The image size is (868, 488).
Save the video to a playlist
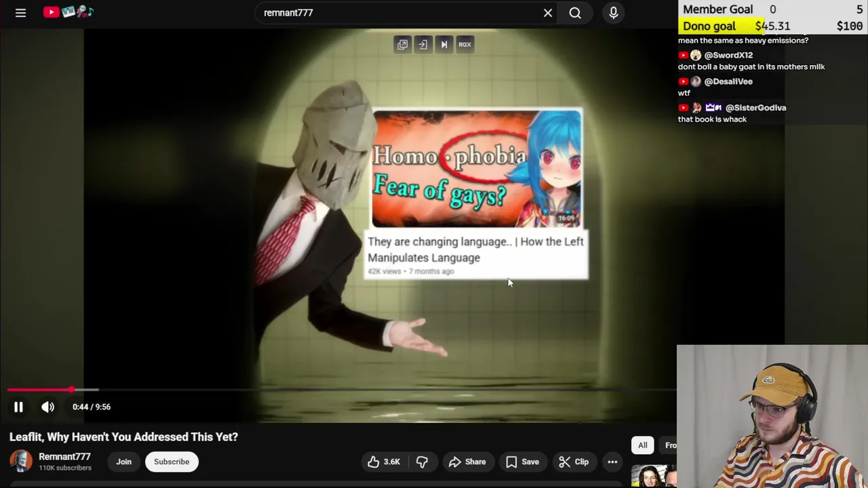pos(522,462)
